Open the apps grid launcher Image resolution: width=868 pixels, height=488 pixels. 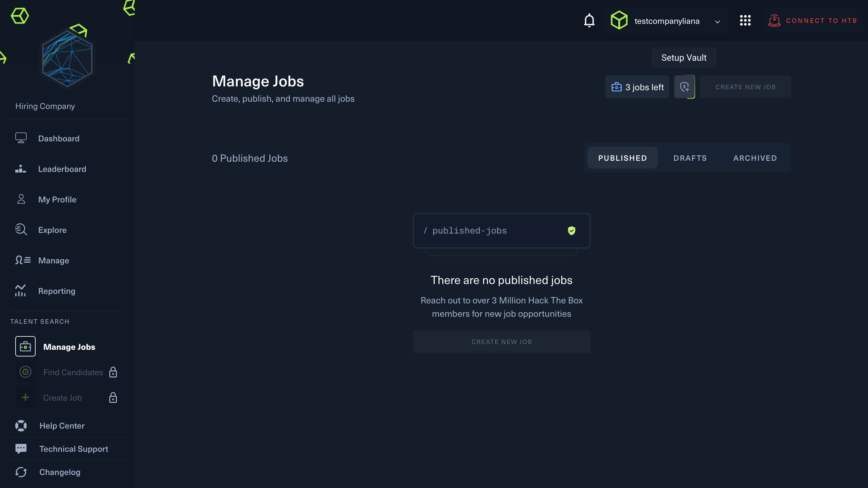click(x=745, y=21)
